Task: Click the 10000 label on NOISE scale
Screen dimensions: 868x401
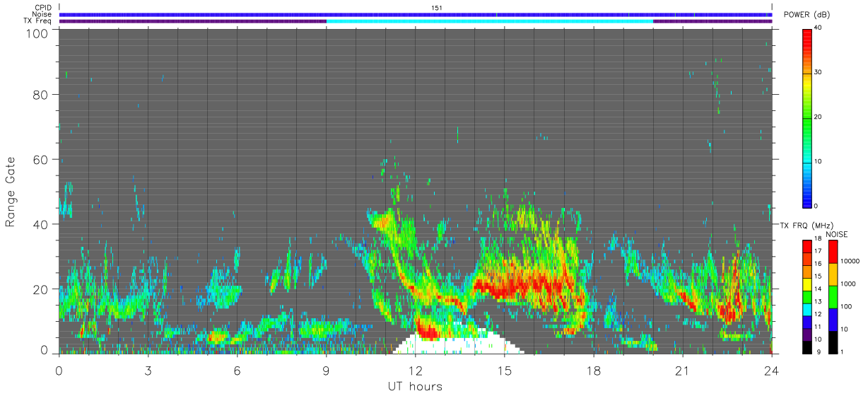Action: 851,261
